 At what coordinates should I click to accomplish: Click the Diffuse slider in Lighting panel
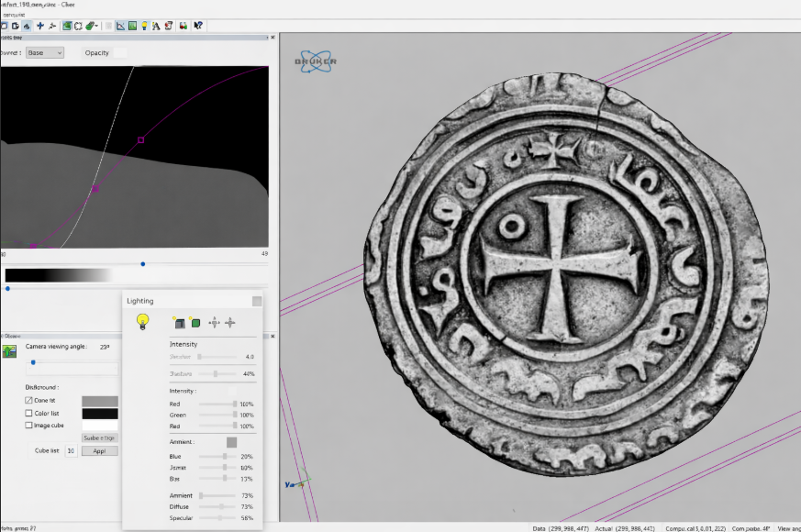[x=220, y=506]
